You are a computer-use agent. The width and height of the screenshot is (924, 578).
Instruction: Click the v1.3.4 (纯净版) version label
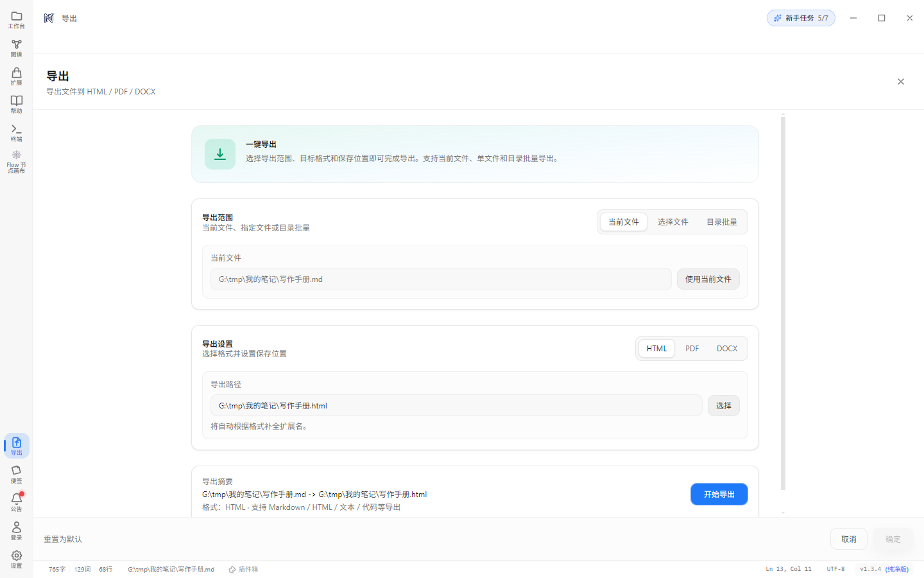coord(884,570)
